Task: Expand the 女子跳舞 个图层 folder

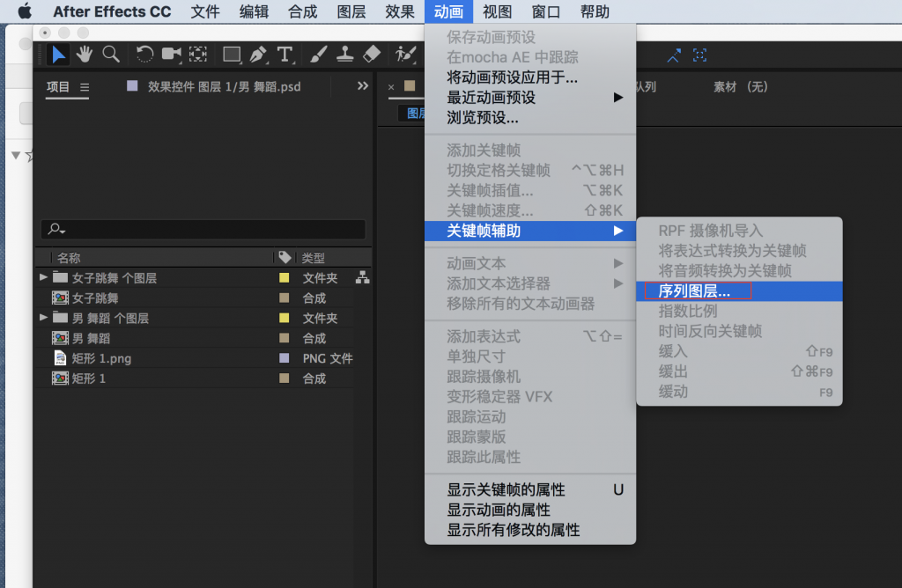Action: click(43, 277)
